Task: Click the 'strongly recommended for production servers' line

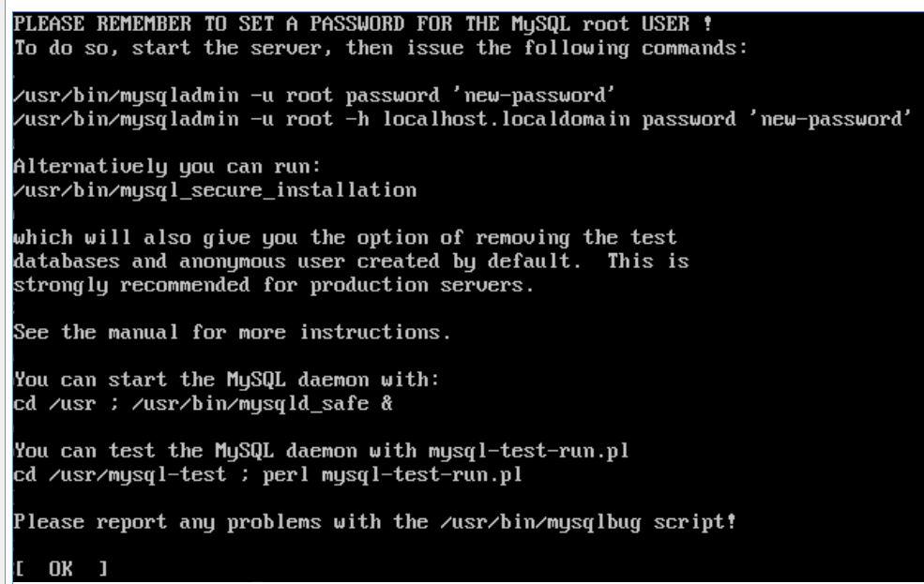Action: [x=273, y=285]
